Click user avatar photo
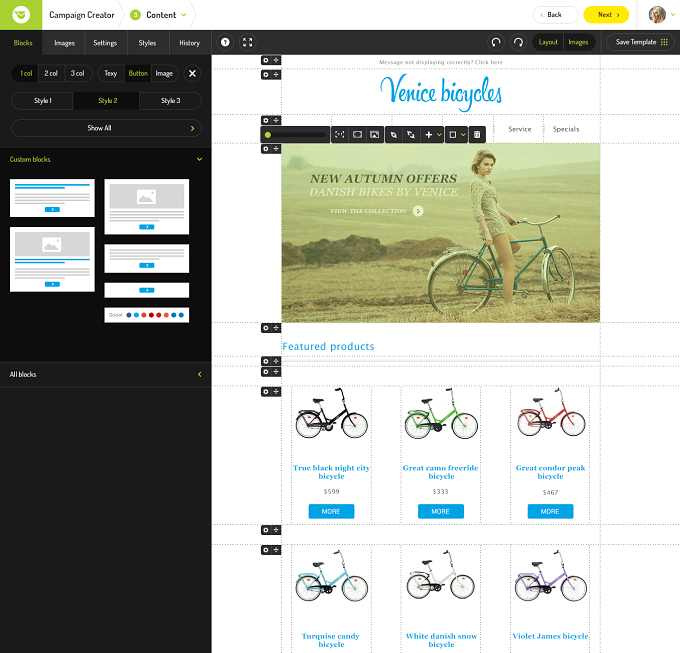The image size is (680, 653). (x=657, y=15)
